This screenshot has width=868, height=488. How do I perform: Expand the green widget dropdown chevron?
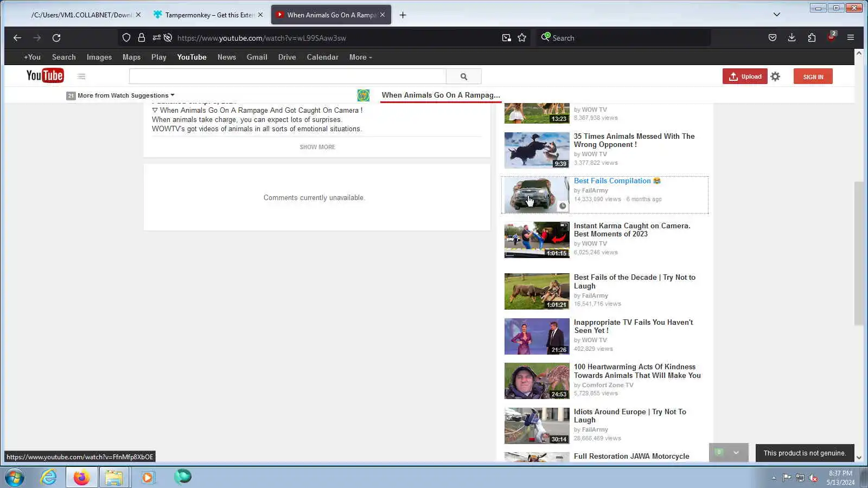point(736,453)
